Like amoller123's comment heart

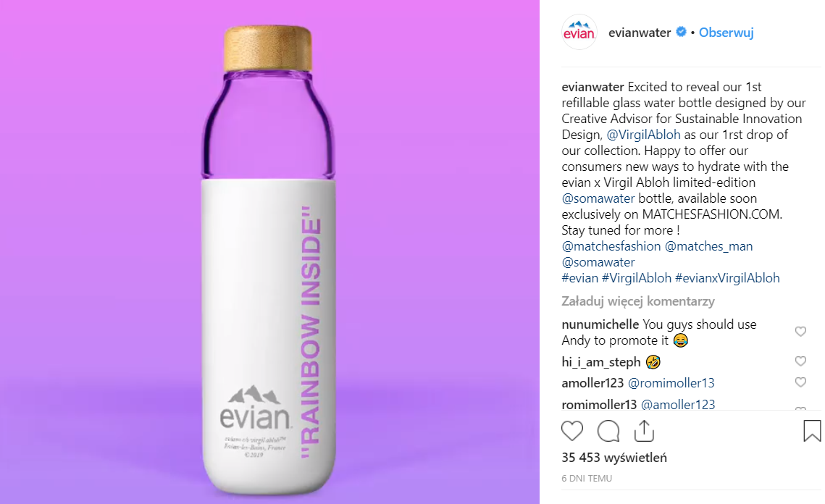click(800, 382)
